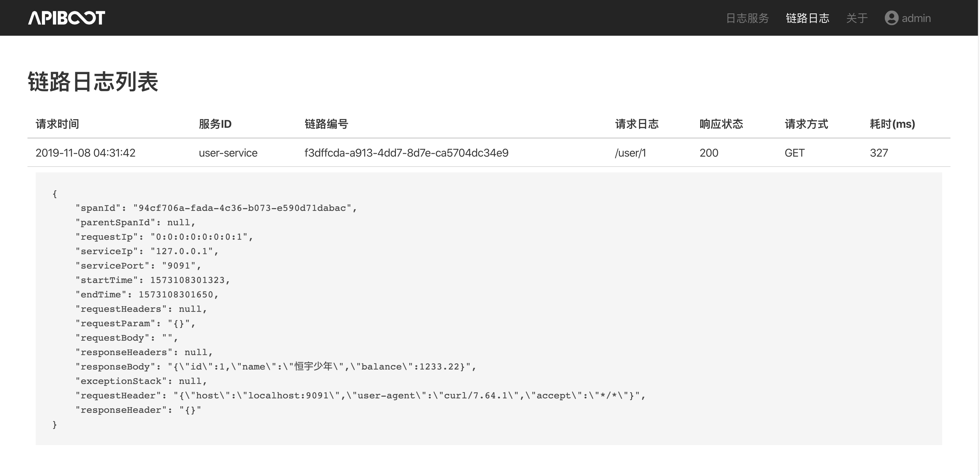Click the 响应状态 column header
Viewport: 980px width, 476px height.
pos(721,124)
